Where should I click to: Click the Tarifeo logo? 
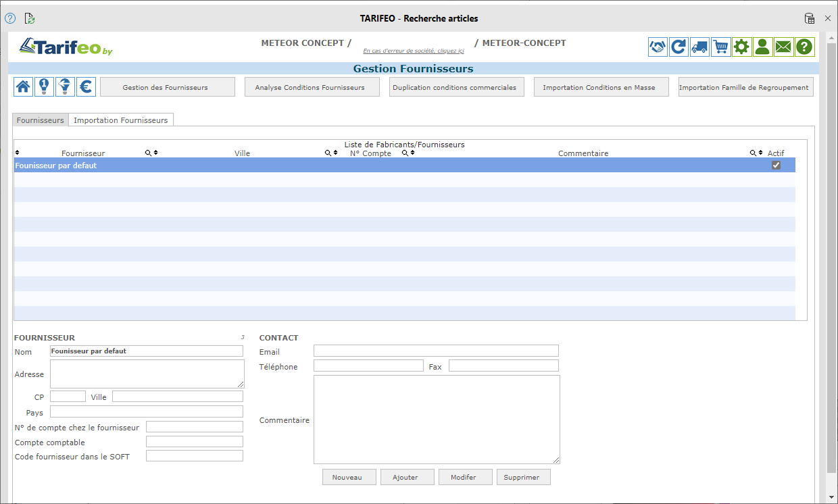(x=66, y=47)
